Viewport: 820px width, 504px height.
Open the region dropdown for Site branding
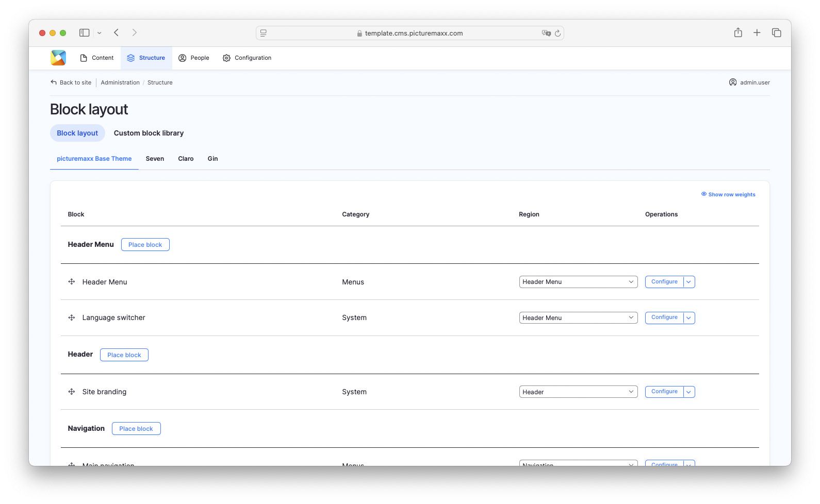(x=578, y=392)
